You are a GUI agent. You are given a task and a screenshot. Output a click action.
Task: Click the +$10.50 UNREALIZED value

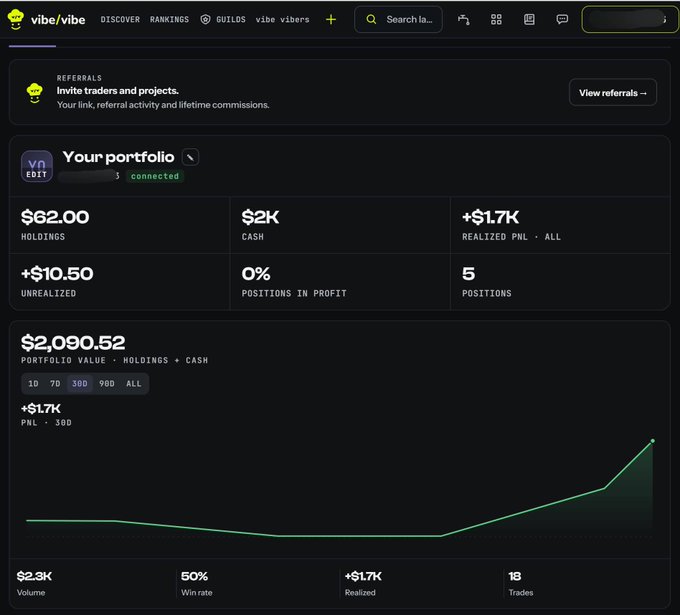click(x=57, y=274)
